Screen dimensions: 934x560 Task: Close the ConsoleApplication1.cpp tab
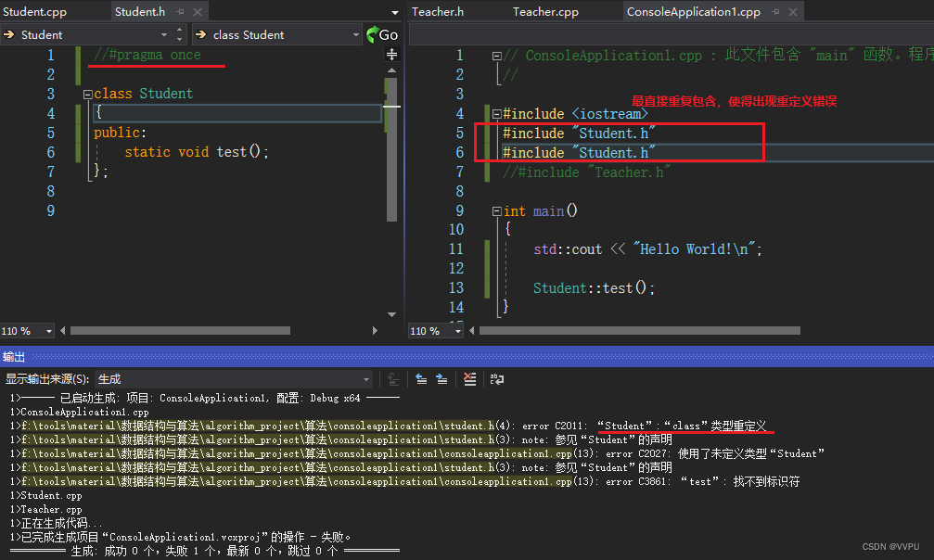[x=793, y=12]
